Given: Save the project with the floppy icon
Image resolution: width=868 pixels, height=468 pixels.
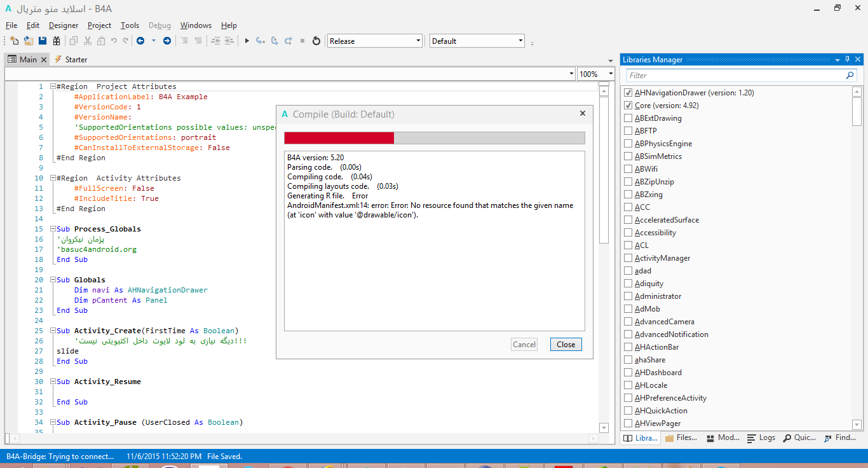Looking at the screenshot, I should (43, 41).
